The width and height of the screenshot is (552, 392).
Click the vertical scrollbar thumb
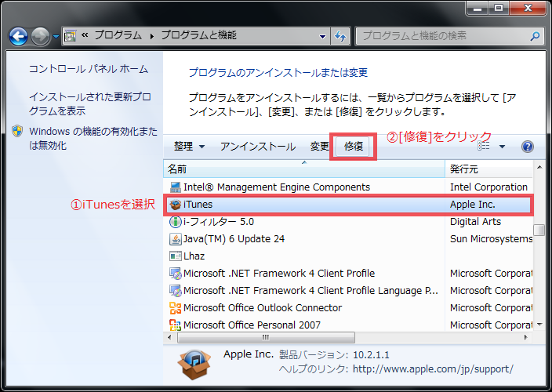pyautogui.click(x=539, y=230)
